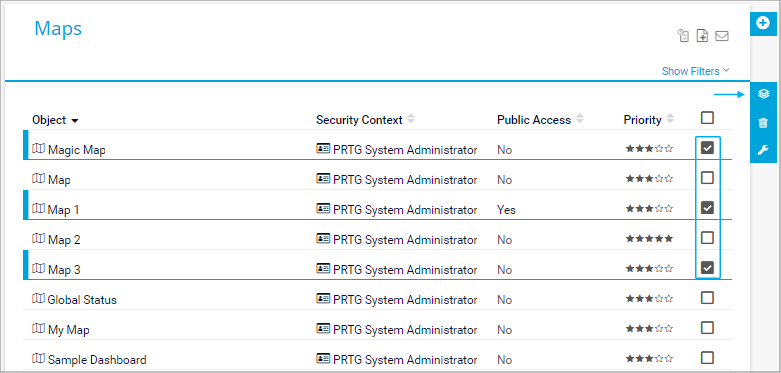The image size is (781, 373).
Task: Click the map icon next to Sample Dashboard
Action: 38,359
